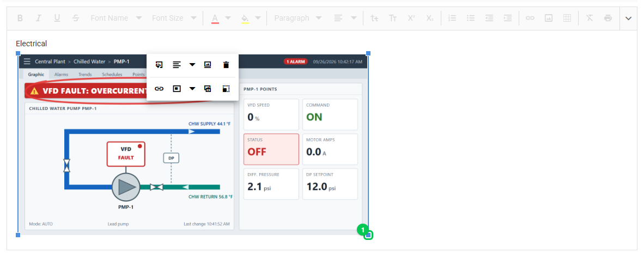Click the image align icon in popup
The image size is (644, 259).
pyautogui.click(x=177, y=65)
